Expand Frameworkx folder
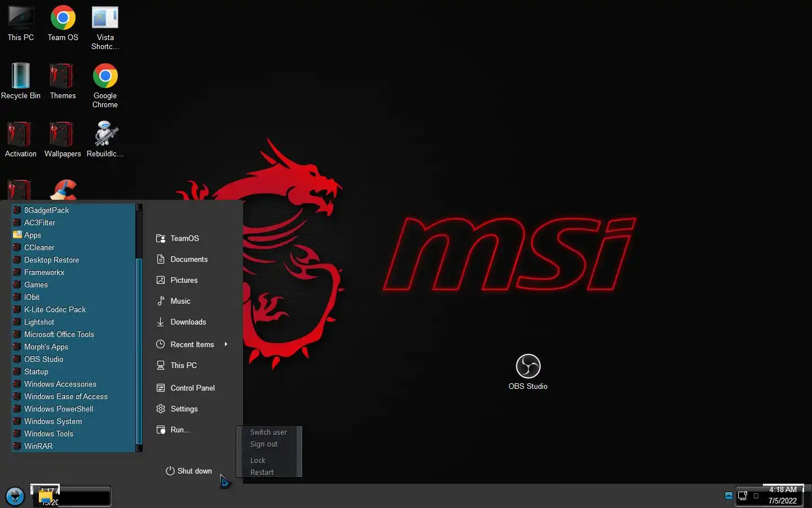This screenshot has height=508, width=812. 74,272
